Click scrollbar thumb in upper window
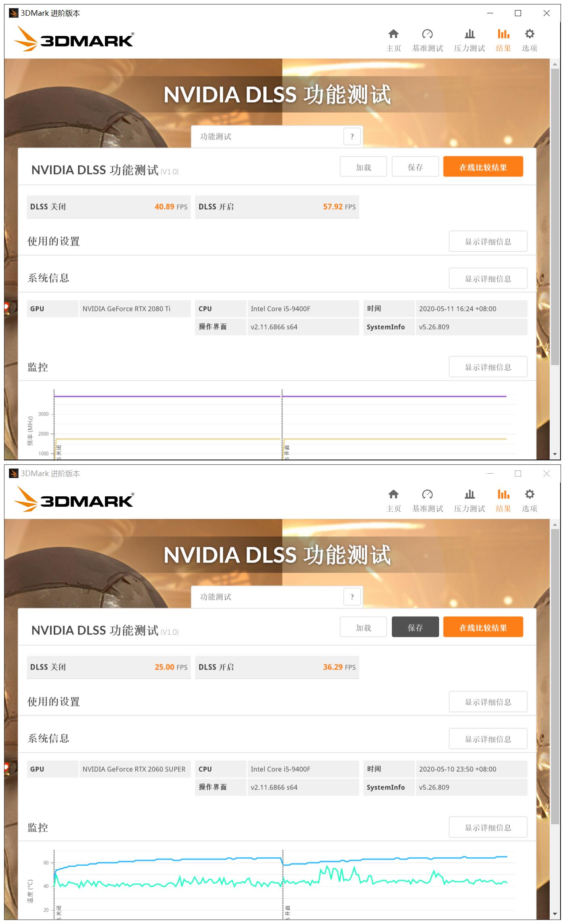565x924 pixels. [555, 217]
